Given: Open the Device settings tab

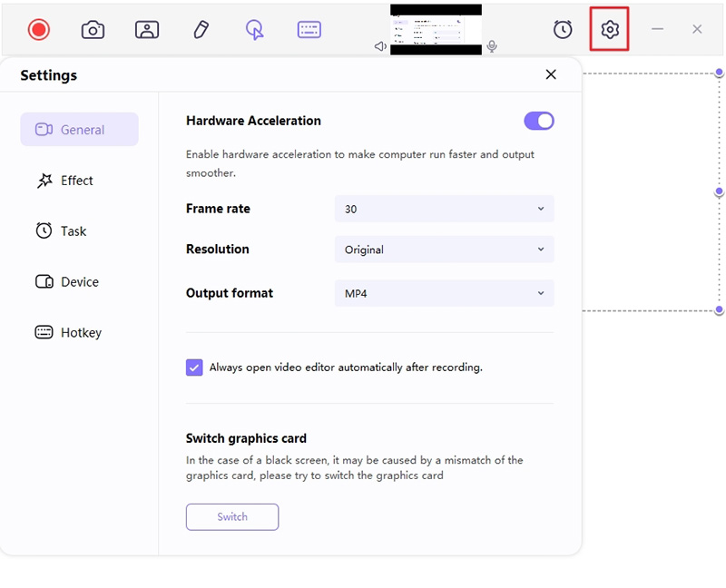Looking at the screenshot, I should [67, 281].
